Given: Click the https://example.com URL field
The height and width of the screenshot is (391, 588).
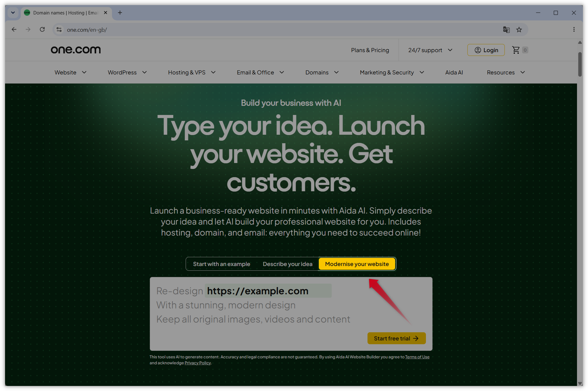Looking at the screenshot, I should (x=268, y=291).
